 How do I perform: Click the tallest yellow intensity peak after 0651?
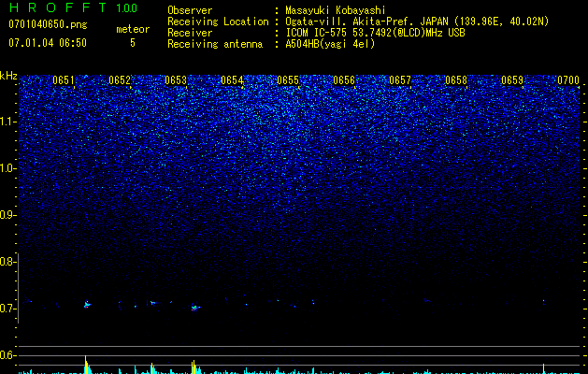pyautogui.click(x=87, y=365)
